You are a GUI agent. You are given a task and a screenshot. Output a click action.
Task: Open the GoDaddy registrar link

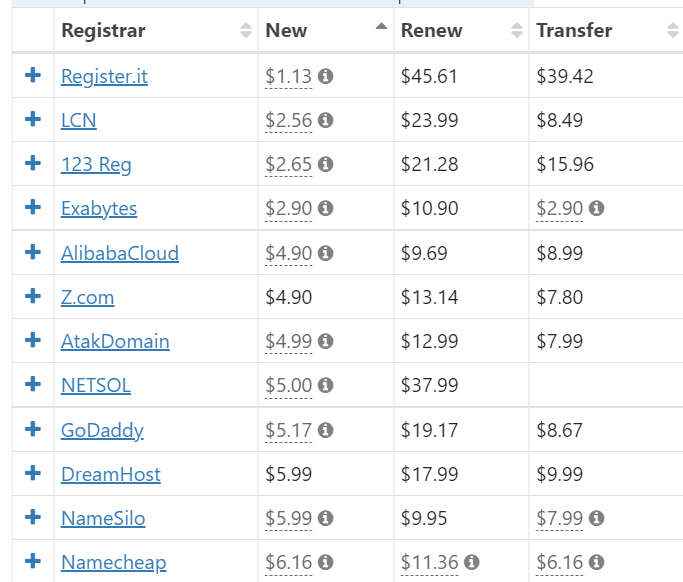click(x=102, y=430)
